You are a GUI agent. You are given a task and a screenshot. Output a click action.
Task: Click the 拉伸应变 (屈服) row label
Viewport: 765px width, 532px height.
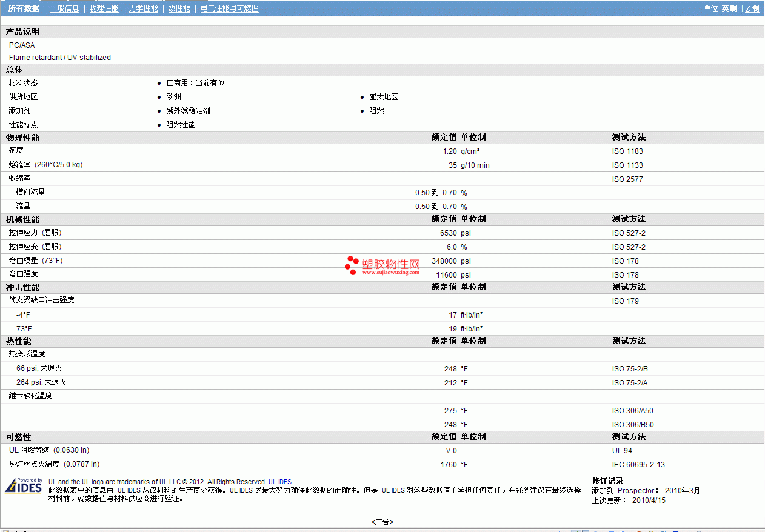tap(35, 247)
